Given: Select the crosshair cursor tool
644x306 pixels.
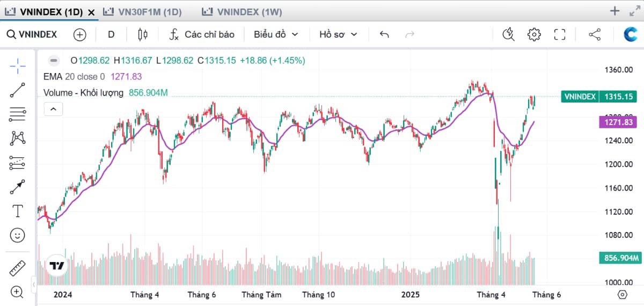Looking at the screenshot, I should 18,67.
